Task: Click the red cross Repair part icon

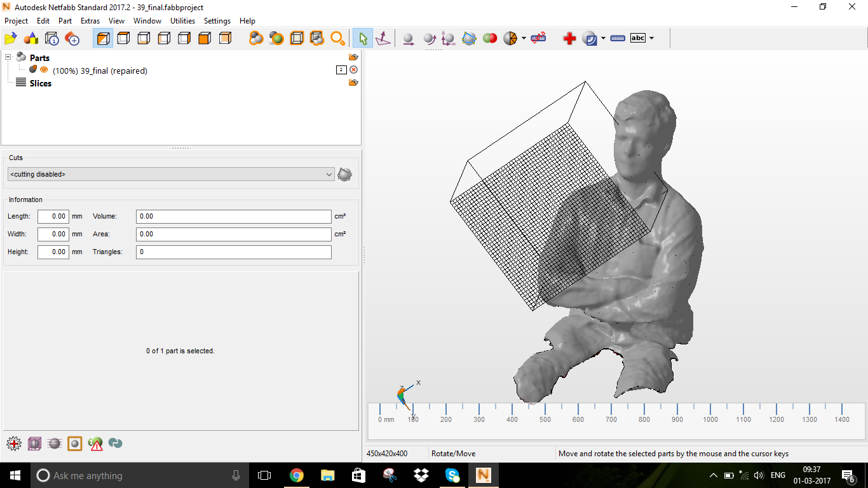Action: click(569, 38)
